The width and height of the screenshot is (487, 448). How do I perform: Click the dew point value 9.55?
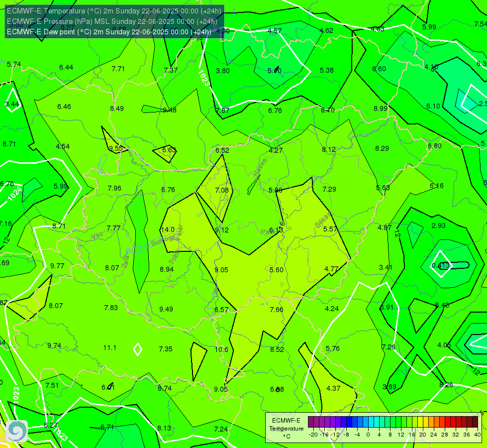point(116,148)
